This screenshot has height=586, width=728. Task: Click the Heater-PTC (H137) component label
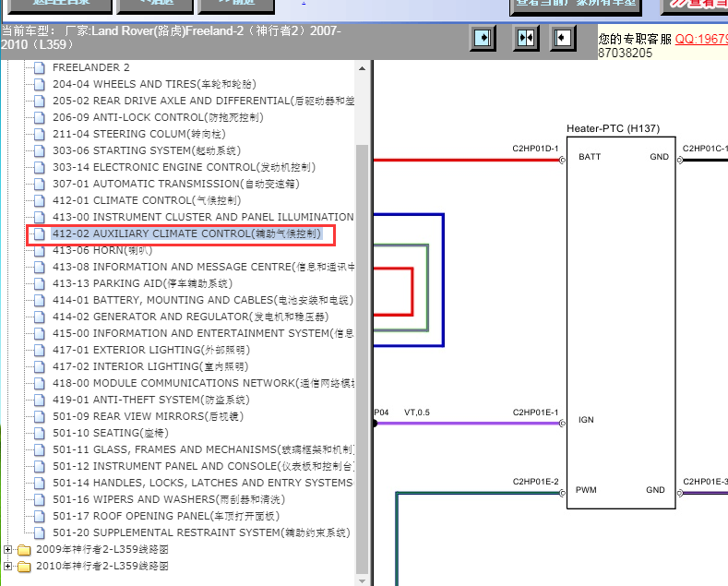[613, 128]
